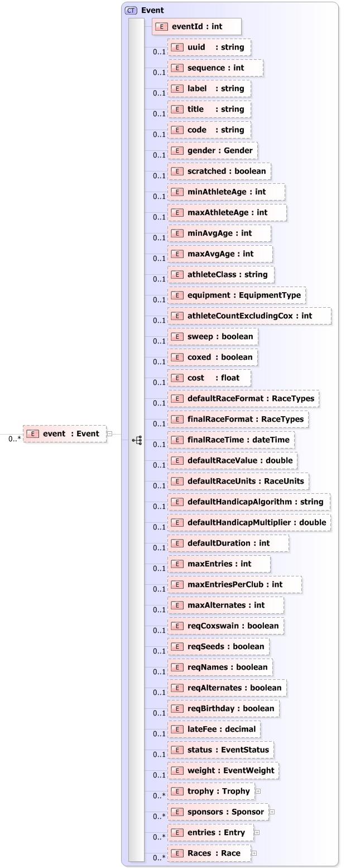Image resolution: width=346 pixels, height=868 pixels.
Task: Select maxAlternates : int element
Action: click(225, 605)
